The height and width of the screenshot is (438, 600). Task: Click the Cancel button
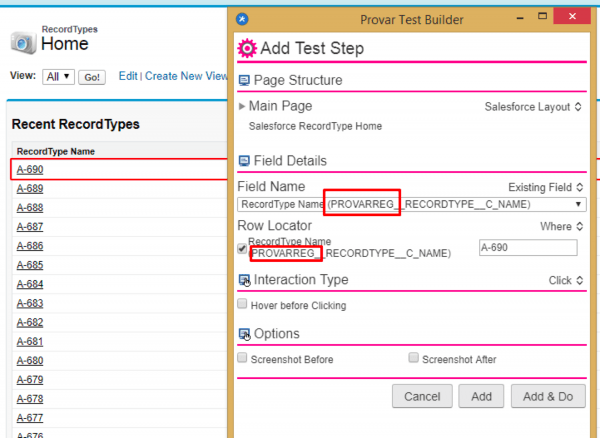[422, 396]
